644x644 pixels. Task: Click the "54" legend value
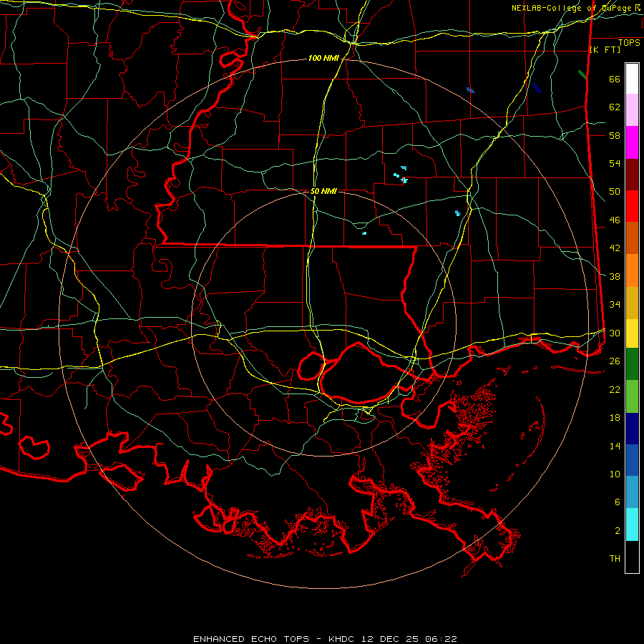pos(615,163)
